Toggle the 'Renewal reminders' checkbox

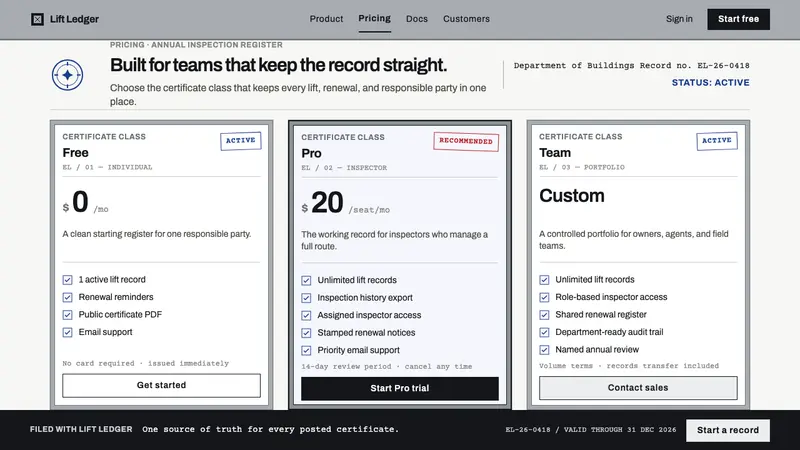click(67, 297)
